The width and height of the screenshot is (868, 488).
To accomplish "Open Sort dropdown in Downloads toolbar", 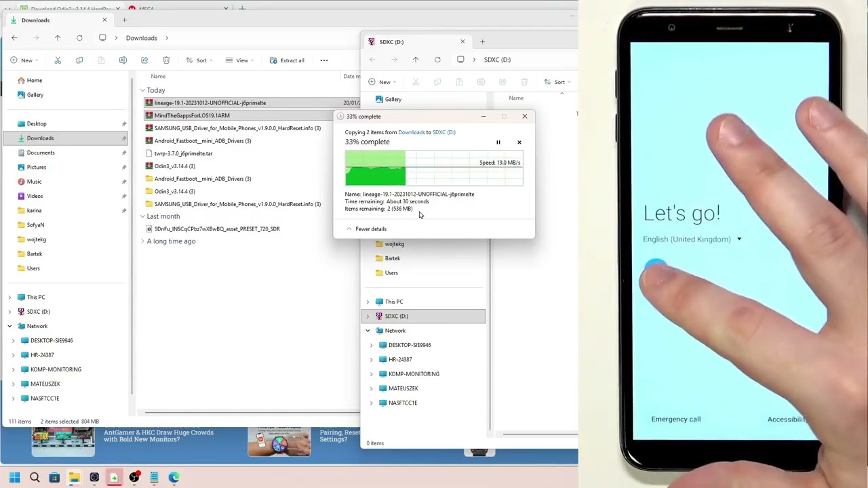I will coord(199,60).
